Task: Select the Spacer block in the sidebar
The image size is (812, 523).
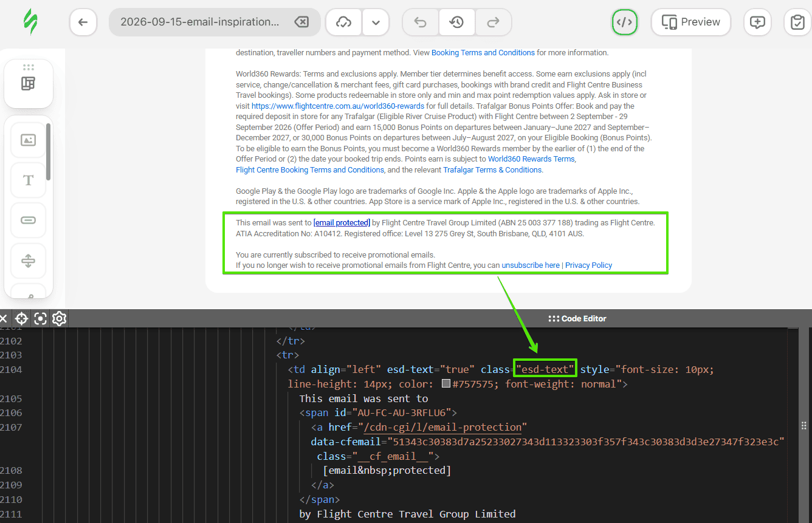Action: coord(29,261)
